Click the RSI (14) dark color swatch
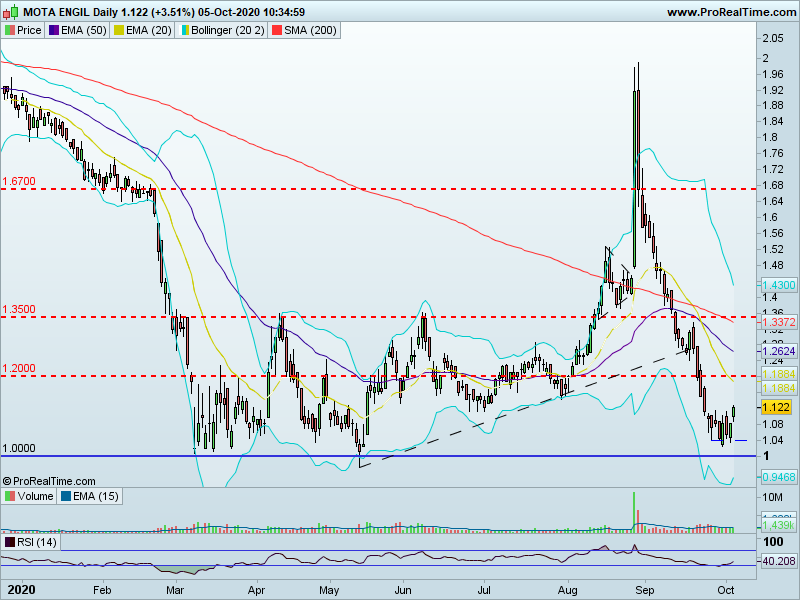 (10, 542)
